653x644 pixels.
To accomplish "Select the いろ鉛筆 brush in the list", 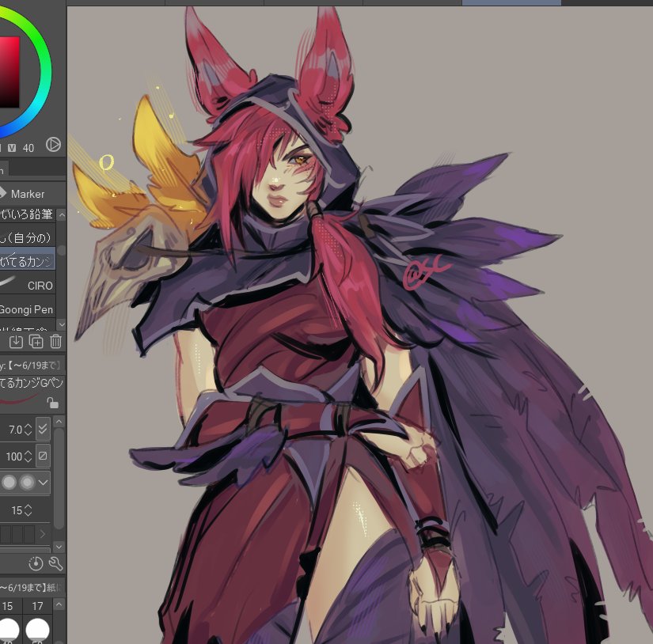I will coord(28,214).
